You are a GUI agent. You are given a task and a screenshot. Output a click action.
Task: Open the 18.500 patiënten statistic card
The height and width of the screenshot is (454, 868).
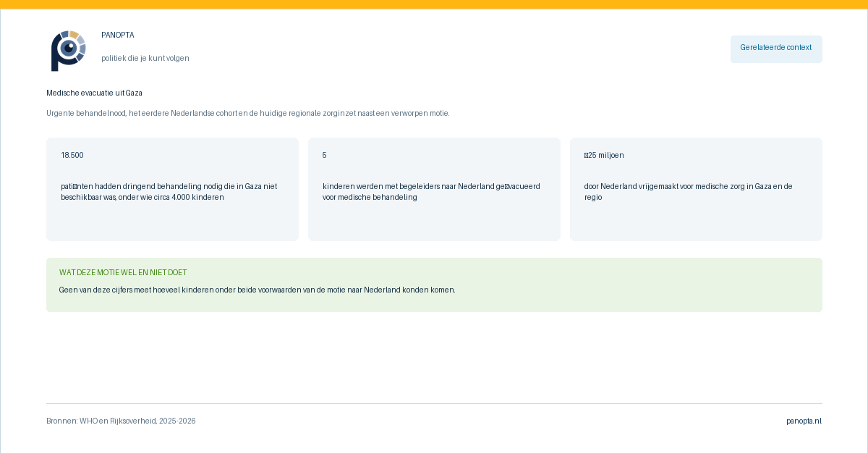click(172, 189)
